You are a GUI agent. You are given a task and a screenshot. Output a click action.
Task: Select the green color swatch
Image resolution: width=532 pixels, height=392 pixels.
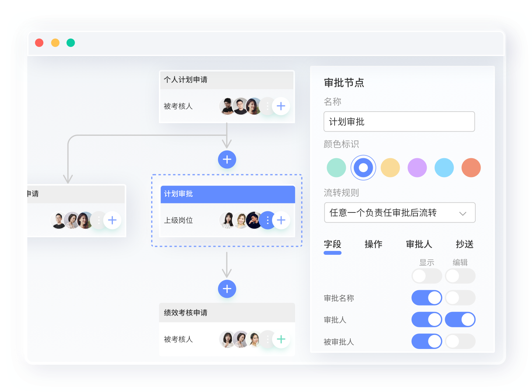point(336,168)
